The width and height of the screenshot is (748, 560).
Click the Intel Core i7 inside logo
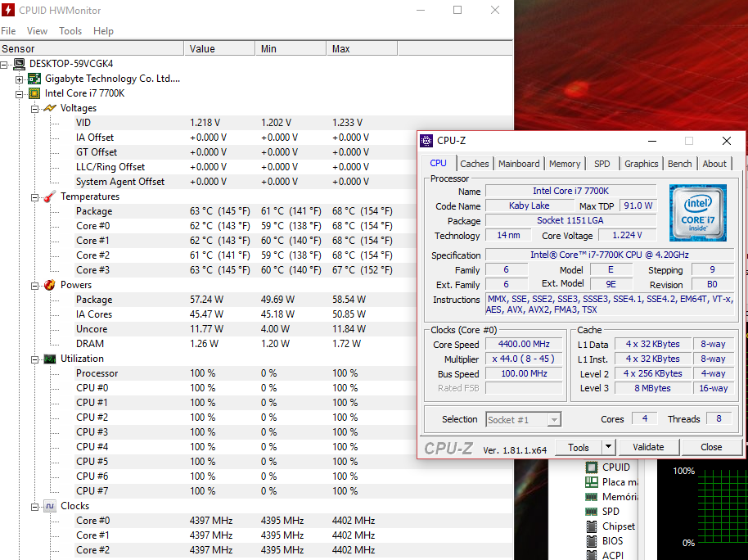point(698,212)
